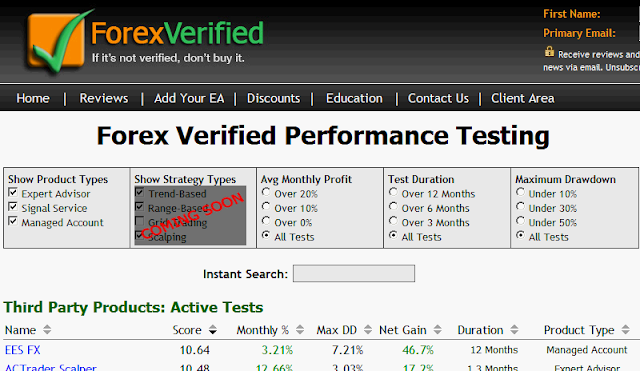Click the Duration column header
Screen dimensions: 640x371
(x=480, y=330)
